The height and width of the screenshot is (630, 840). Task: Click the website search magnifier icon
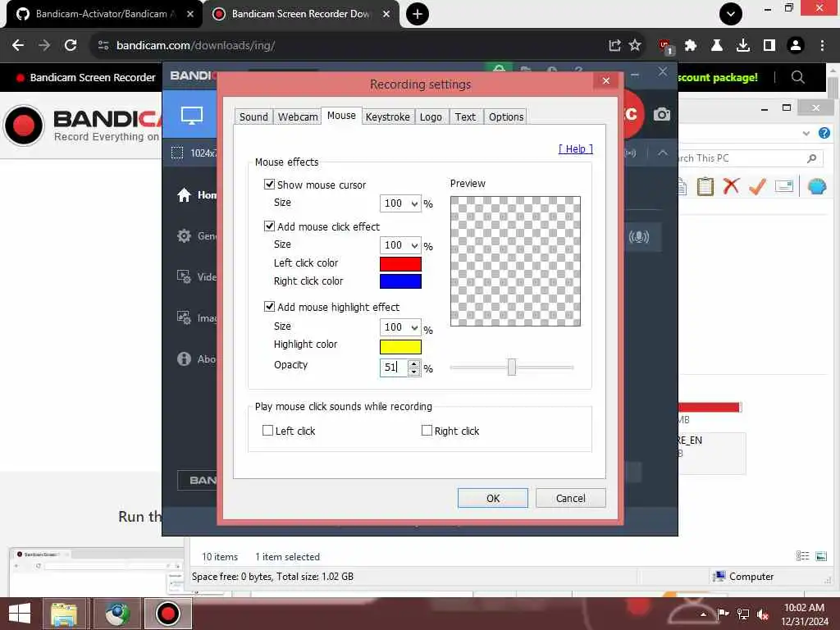pyautogui.click(x=797, y=77)
